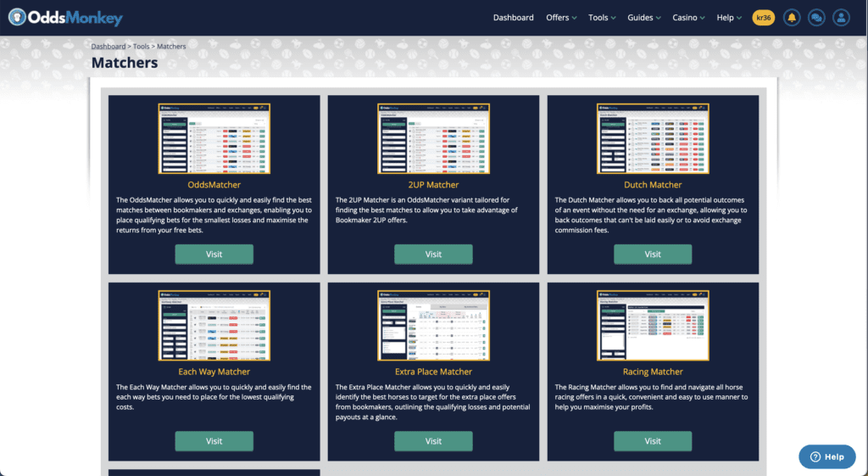Click the Dutch Matcher title

(653, 184)
